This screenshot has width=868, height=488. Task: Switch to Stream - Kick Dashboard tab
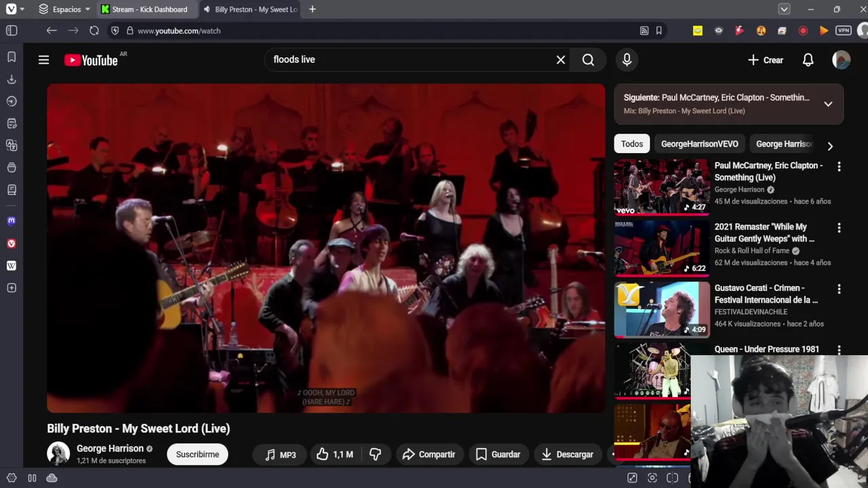click(x=146, y=9)
